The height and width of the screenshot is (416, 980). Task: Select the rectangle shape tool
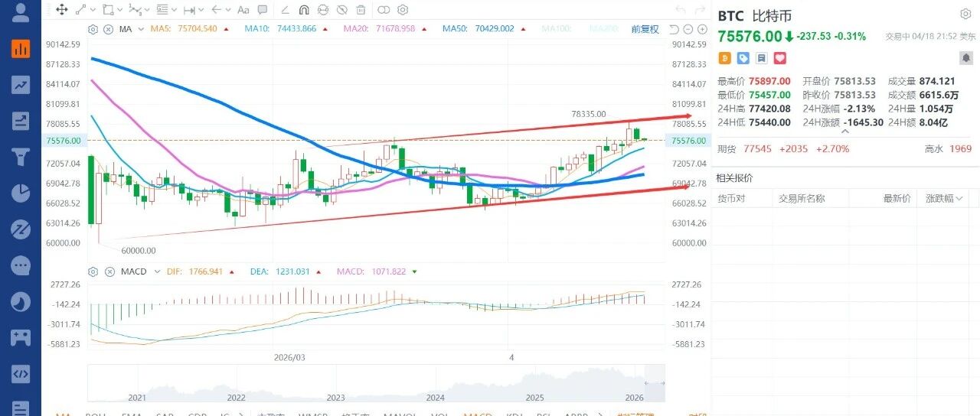pyautogui.click(x=108, y=10)
